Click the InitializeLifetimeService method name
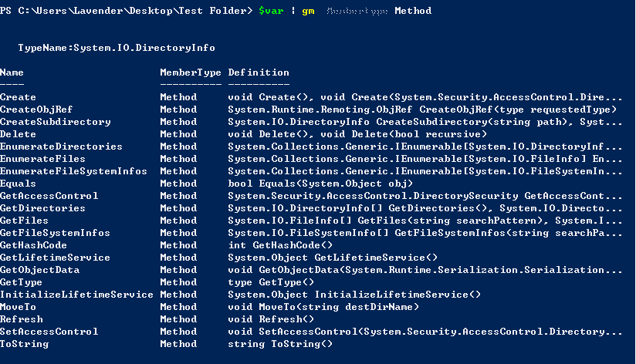 77,295
